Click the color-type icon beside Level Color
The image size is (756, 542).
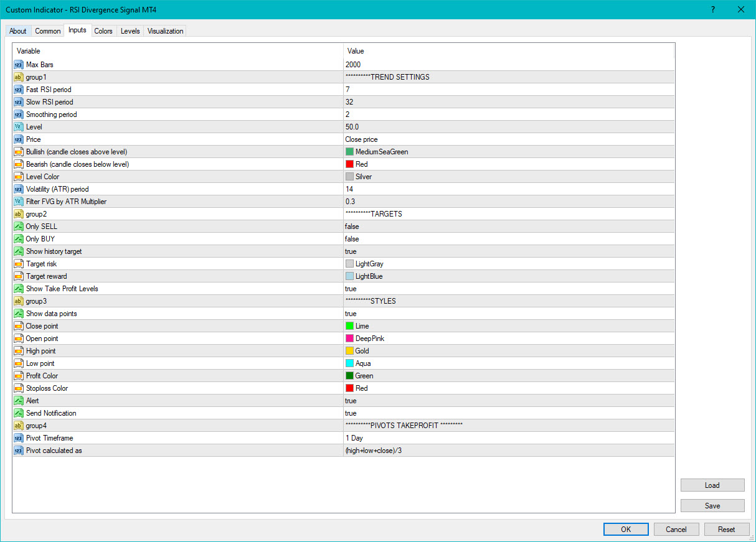coord(18,177)
